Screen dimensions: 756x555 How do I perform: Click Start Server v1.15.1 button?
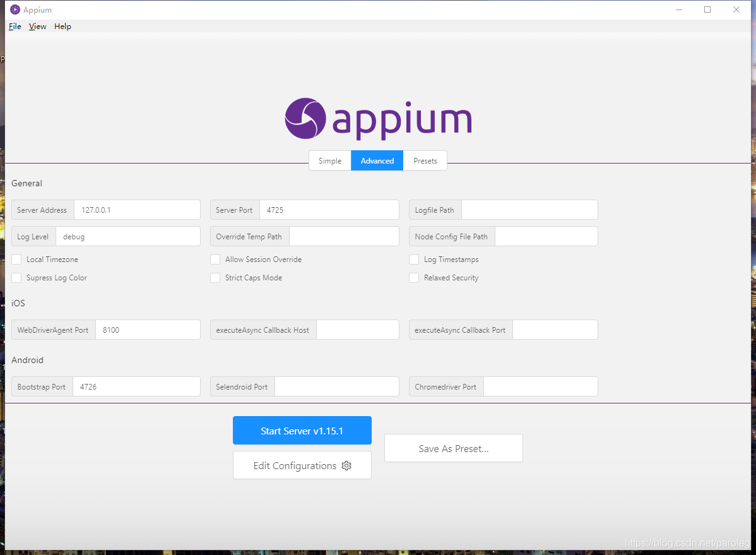302,431
